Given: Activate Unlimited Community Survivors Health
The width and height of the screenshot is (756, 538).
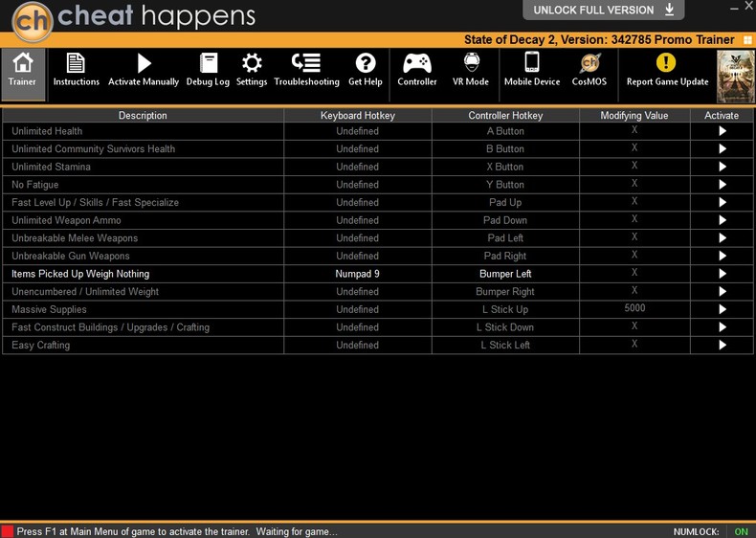Looking at the screenshot, I should [x=722, y=149].
